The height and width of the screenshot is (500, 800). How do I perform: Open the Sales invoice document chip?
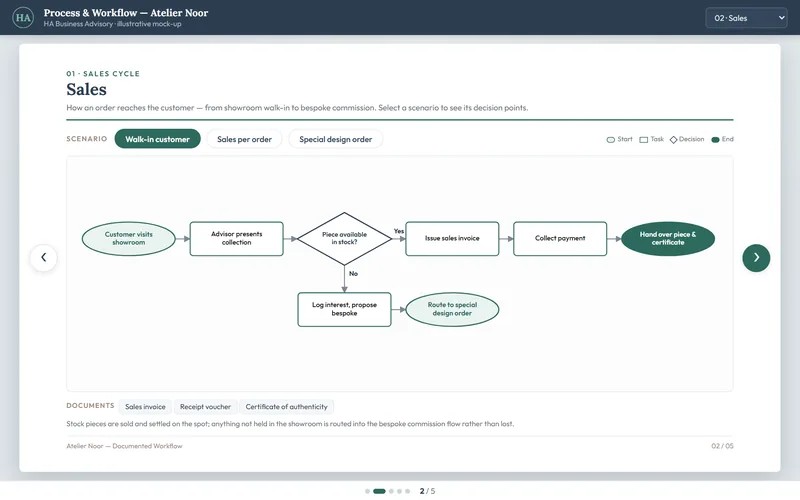pyautogui.click(x=145, y=407)
